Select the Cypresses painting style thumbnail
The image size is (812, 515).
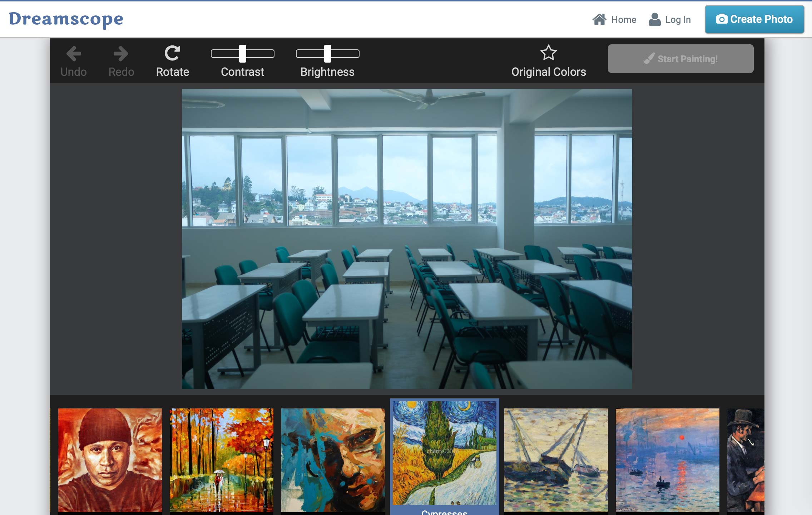[444, 456]
